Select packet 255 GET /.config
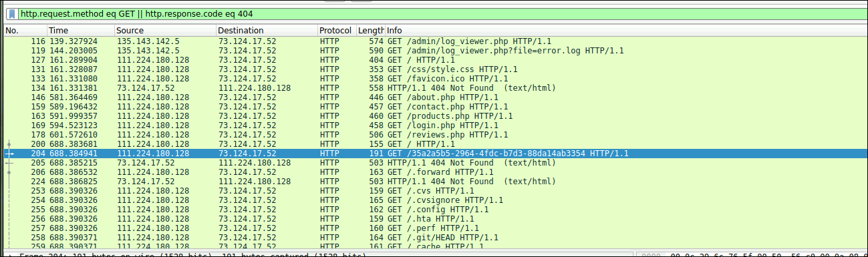 [x=435, y=210]
